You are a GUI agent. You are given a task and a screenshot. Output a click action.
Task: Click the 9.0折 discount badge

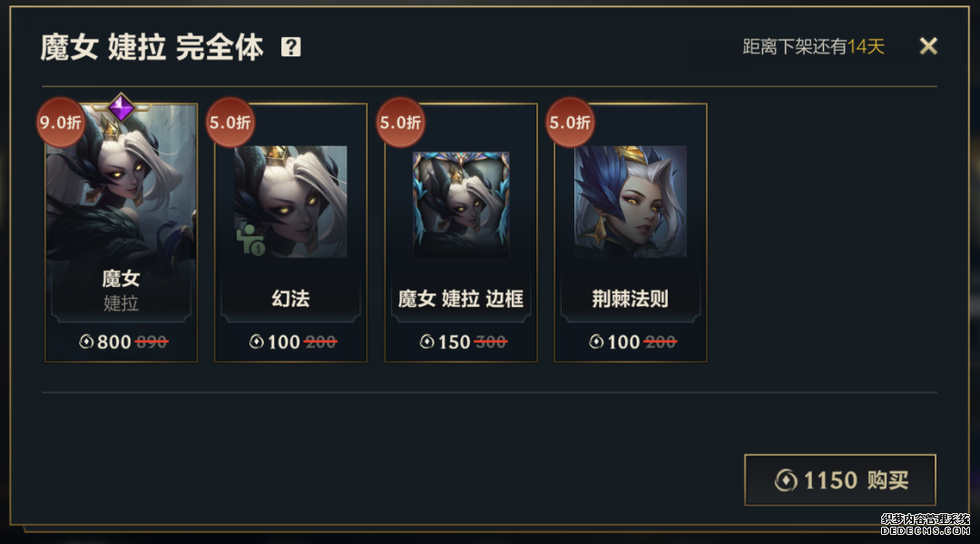(x=60, y=122)
